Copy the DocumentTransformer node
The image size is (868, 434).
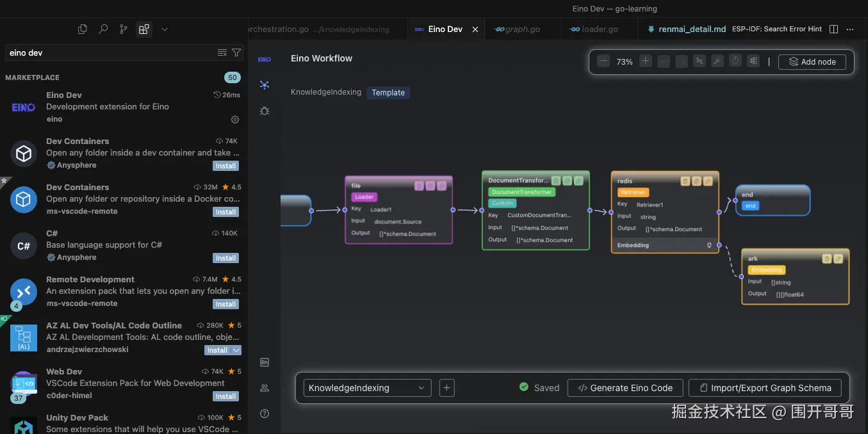[x=567, y=181]
